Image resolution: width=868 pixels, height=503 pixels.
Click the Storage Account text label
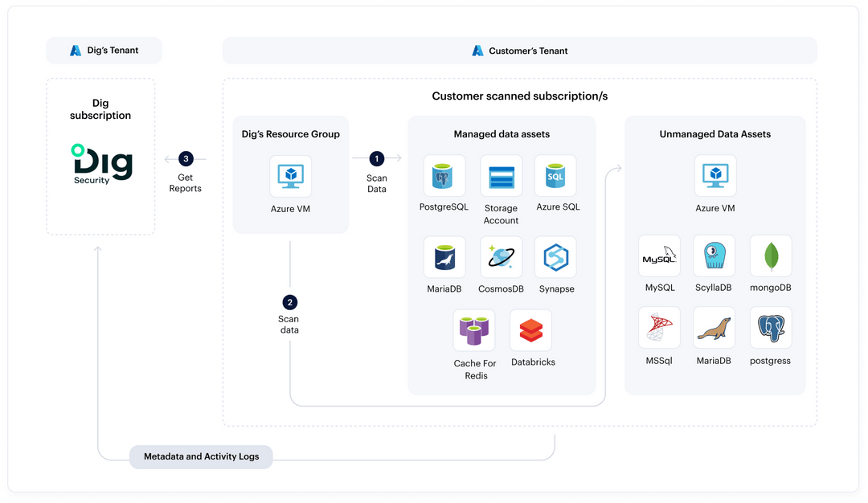501,215
